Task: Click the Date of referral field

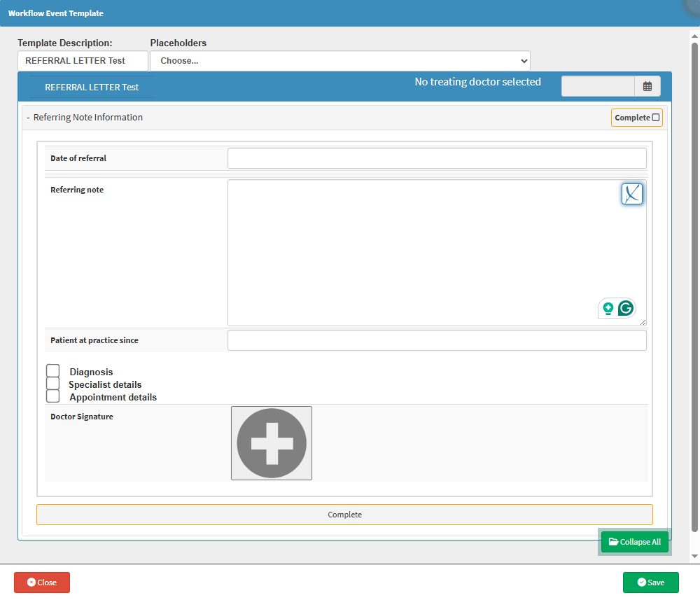Action: pyautogui.click(x=437, y=158)
